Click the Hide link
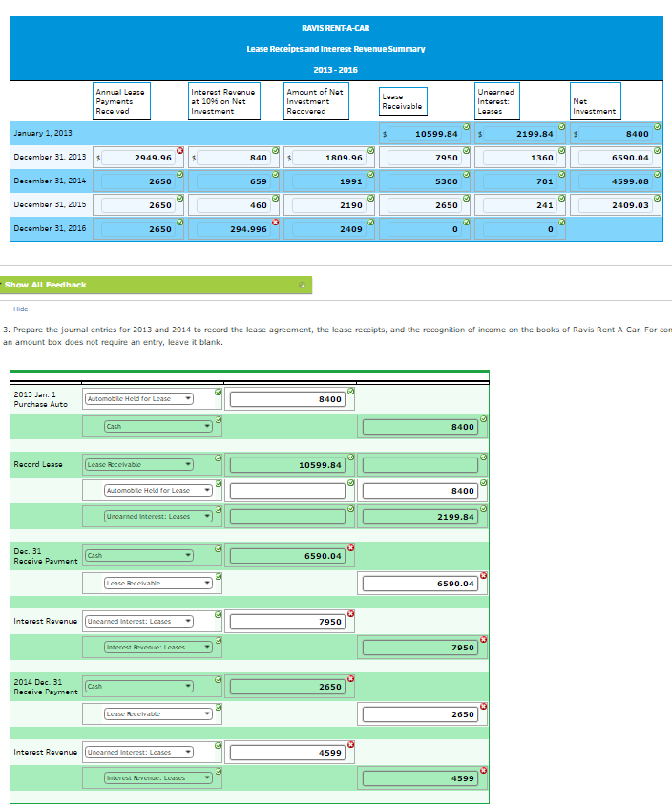The height and width of the screenshot is (809, 672). (x=21, y=309)
